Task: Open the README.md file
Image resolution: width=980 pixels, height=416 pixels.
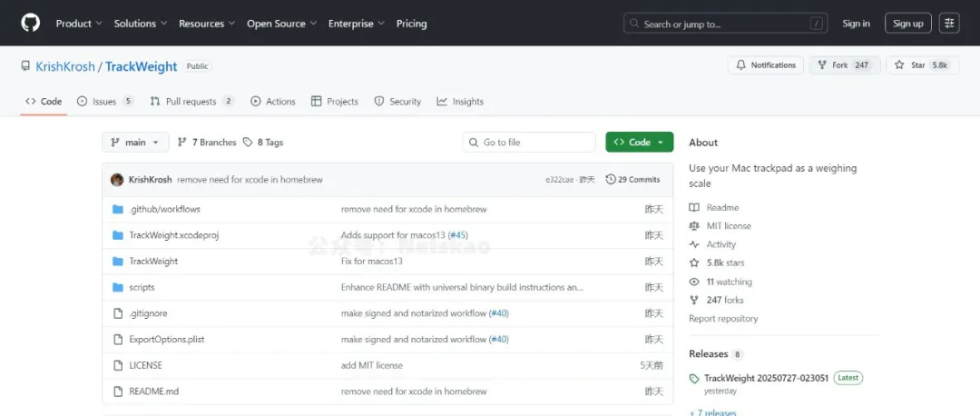Action: (153, 391)
